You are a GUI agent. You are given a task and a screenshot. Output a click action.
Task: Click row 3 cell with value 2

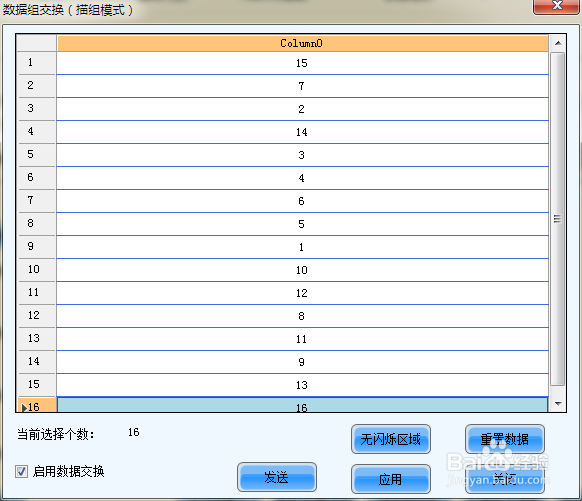tap(302, 109)
